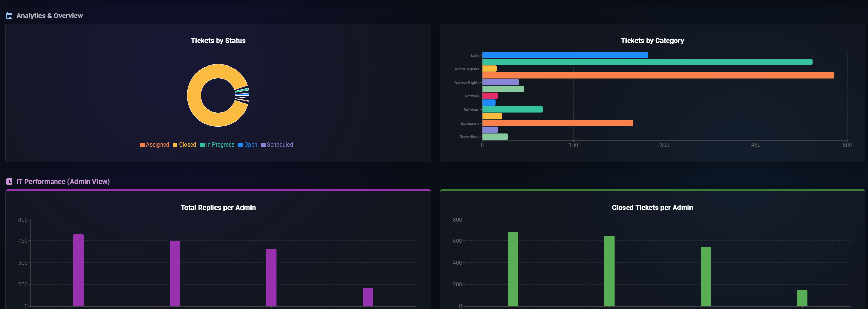Click the purple Scheduled legend swatch

[x=263, y=145]
